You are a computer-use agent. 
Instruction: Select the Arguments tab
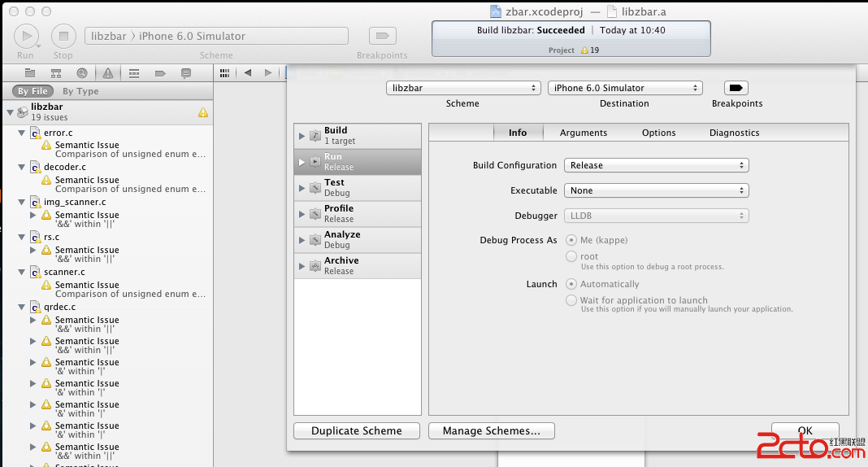[584, 133]
